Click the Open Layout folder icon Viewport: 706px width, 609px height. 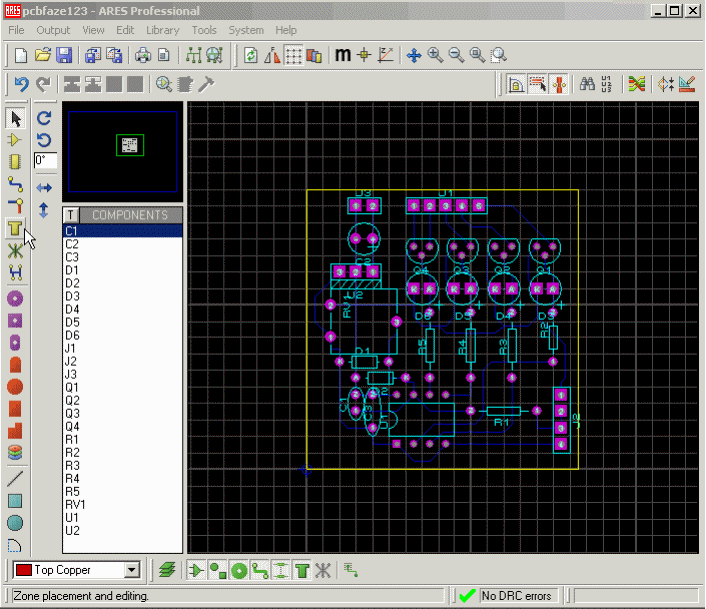tap(43, 55)
